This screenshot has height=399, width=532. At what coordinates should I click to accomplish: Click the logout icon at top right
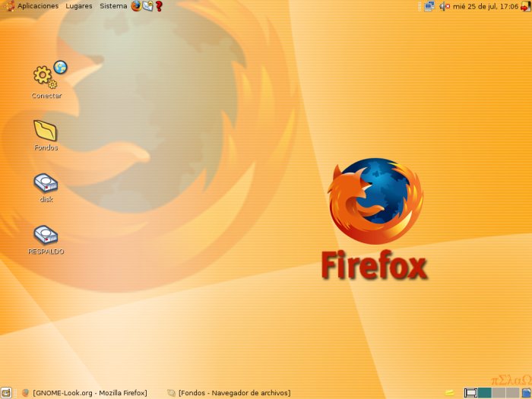526,6
